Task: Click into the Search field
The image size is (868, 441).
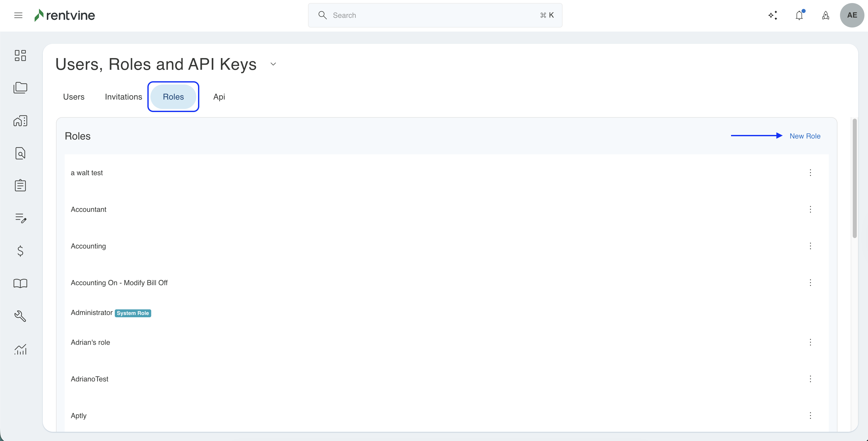Action: [x=435, y=15]
